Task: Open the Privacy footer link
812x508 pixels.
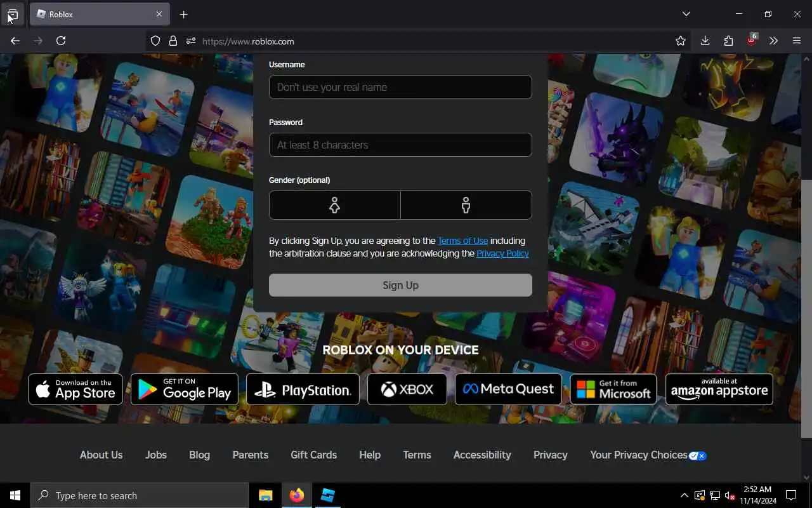Action: click(x=550, y=455)
